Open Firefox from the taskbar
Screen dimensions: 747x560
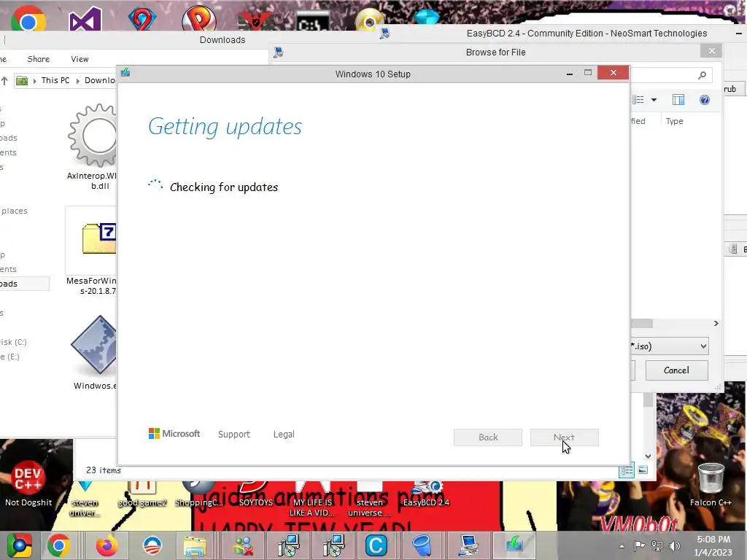[x=107, y=545]
